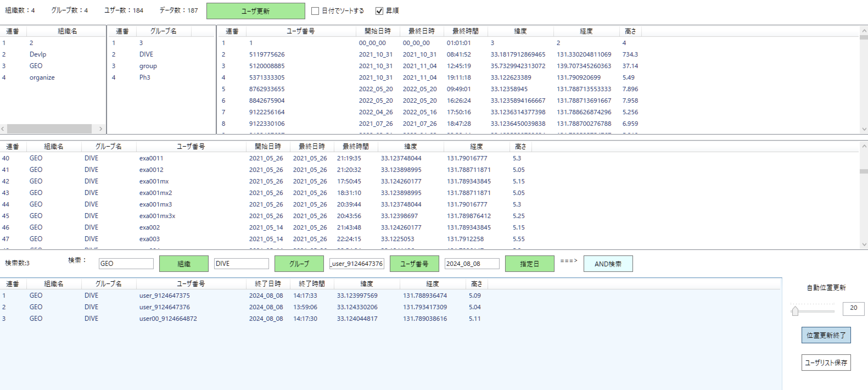Focus the interval field showing 20
The image size is (868, 390).
point(853,308)
